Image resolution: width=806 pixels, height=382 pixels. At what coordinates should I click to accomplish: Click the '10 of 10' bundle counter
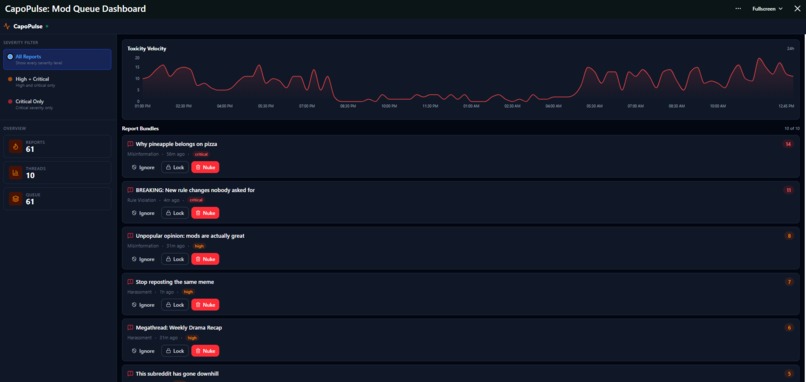coord(792,128)
